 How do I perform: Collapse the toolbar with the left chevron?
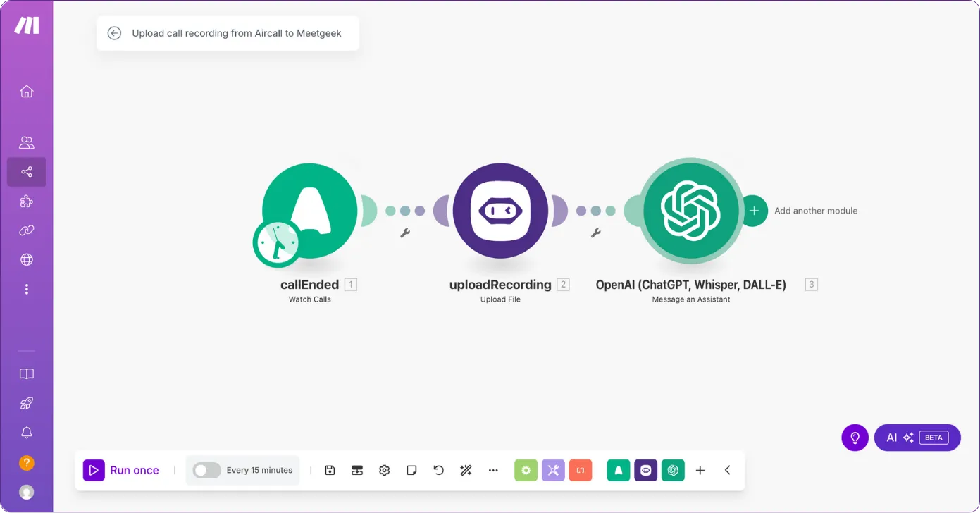727,470
